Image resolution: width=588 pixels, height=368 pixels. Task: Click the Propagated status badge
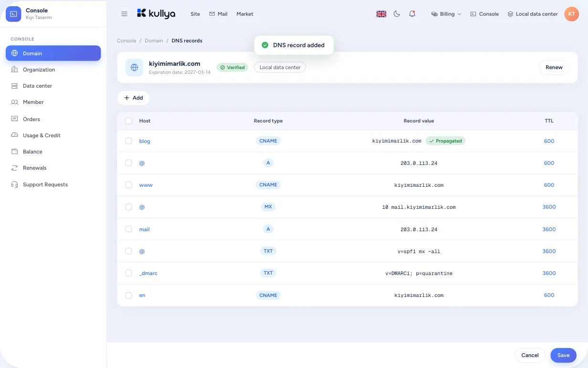[x=445, y=141]
